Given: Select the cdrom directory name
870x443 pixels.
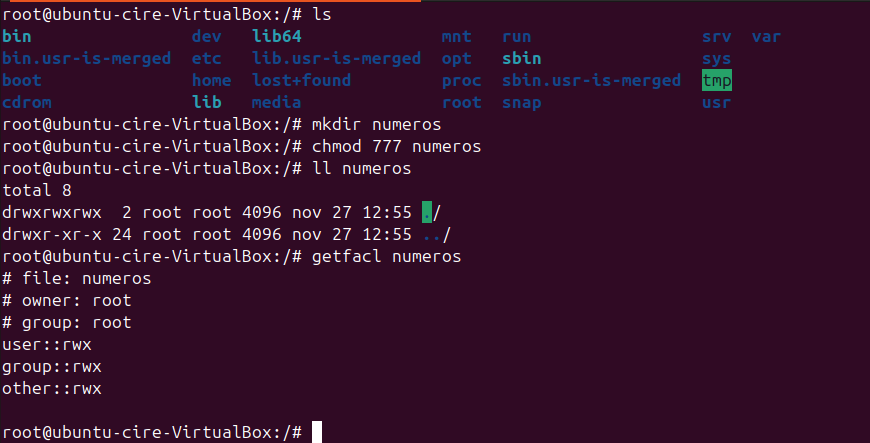Looking at the screenshot, I should 27,102.
